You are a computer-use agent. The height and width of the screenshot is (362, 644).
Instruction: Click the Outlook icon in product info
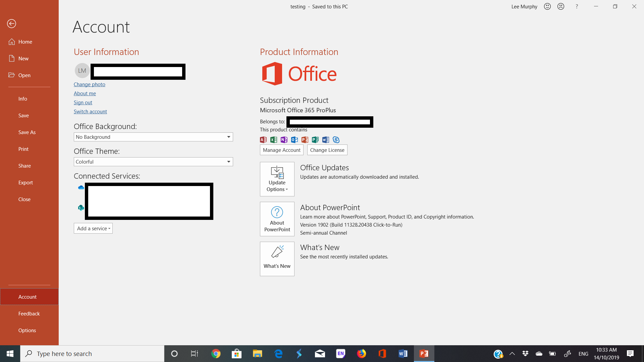tap(294, 140)
